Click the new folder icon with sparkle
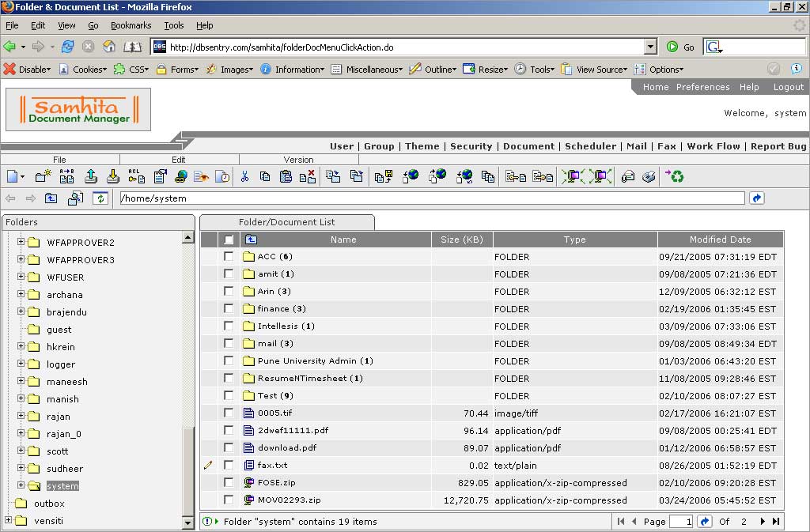 (x=43, y=176)
